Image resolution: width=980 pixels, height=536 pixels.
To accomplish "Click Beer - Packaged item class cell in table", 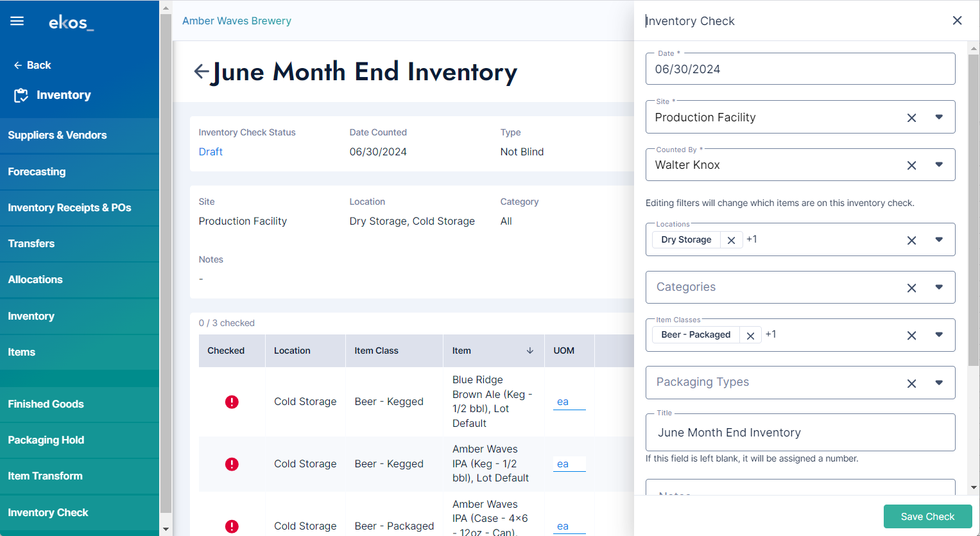I will click(x=394, y=526).
